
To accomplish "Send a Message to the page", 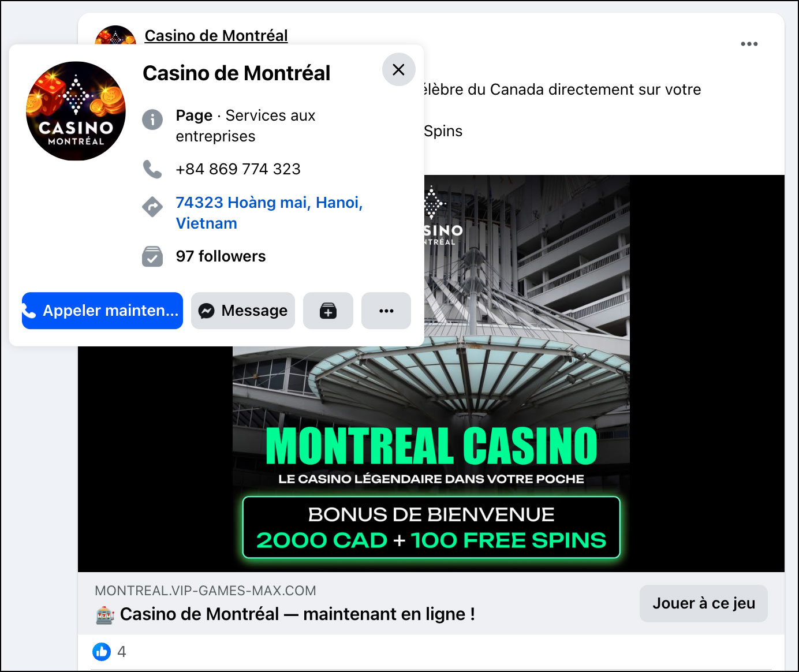I will click(243, 311).
